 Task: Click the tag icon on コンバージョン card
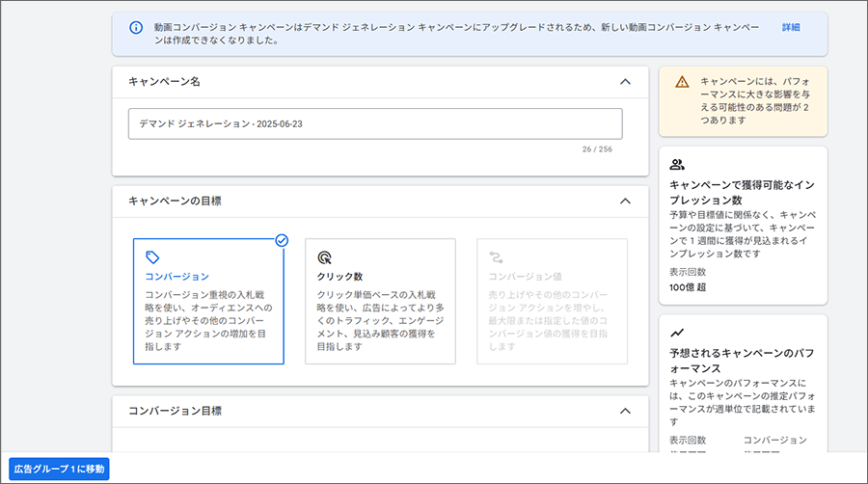click(152, 257)
